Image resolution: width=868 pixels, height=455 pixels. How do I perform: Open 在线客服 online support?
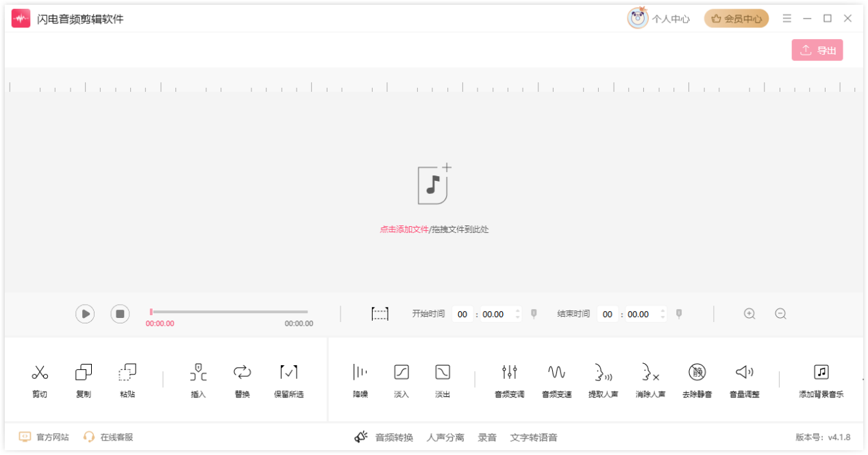pyautogui.click(x=108, y=436)
